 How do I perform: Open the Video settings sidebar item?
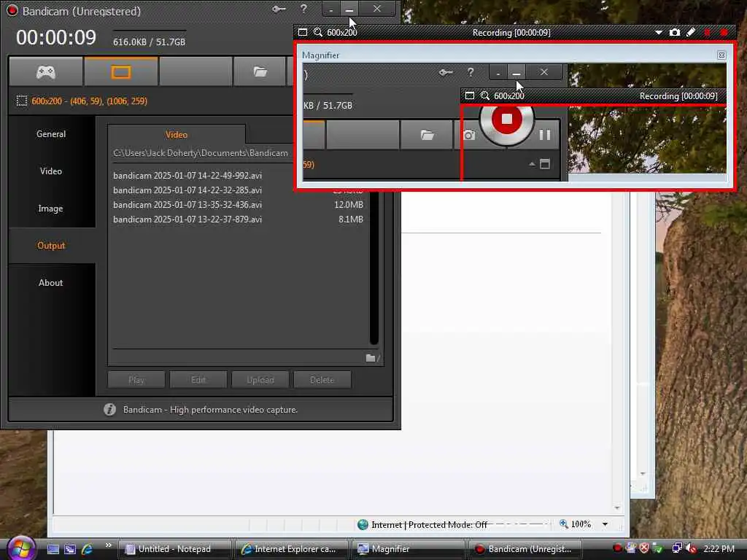click(51, 171)
